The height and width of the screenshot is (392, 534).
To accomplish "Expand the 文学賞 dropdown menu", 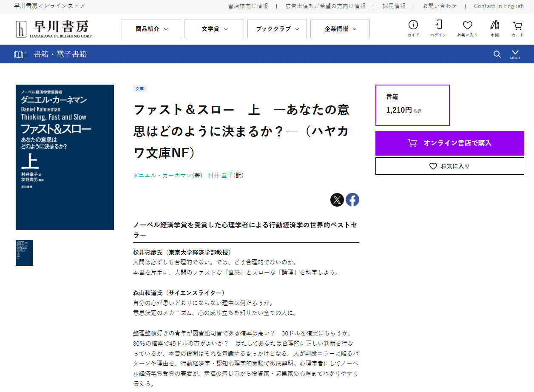I will 214,29.
